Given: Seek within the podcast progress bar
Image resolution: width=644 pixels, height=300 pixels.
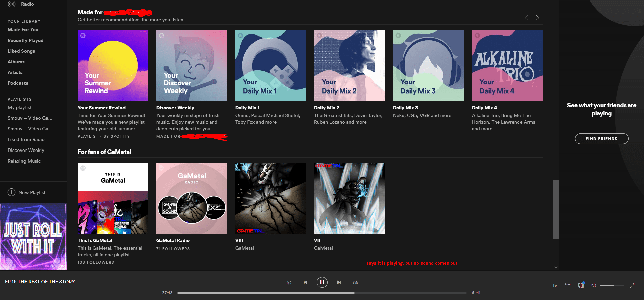Looking at the screenshot, I should point(322,293).
